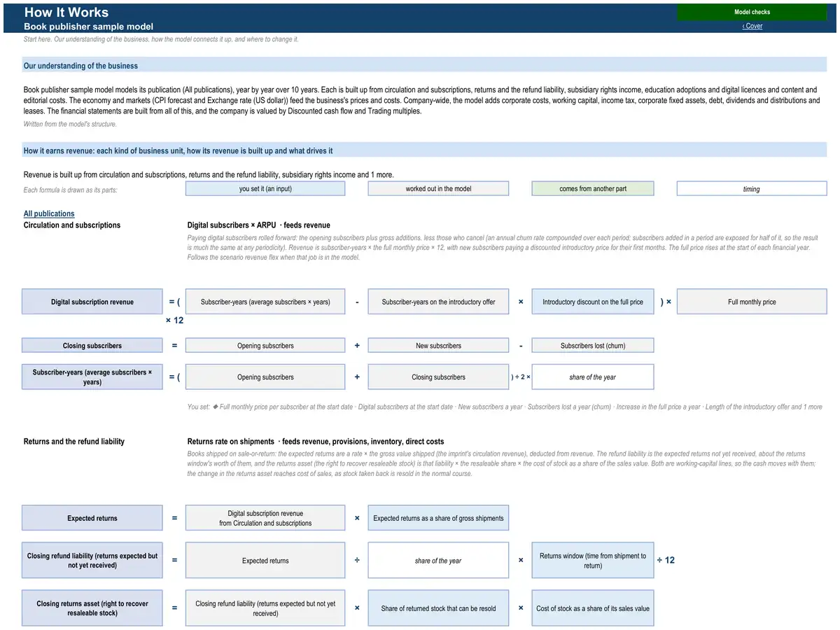The image size is (840, 630).
Task: Select the 'timing' legend box
Action: click(752, 188)
